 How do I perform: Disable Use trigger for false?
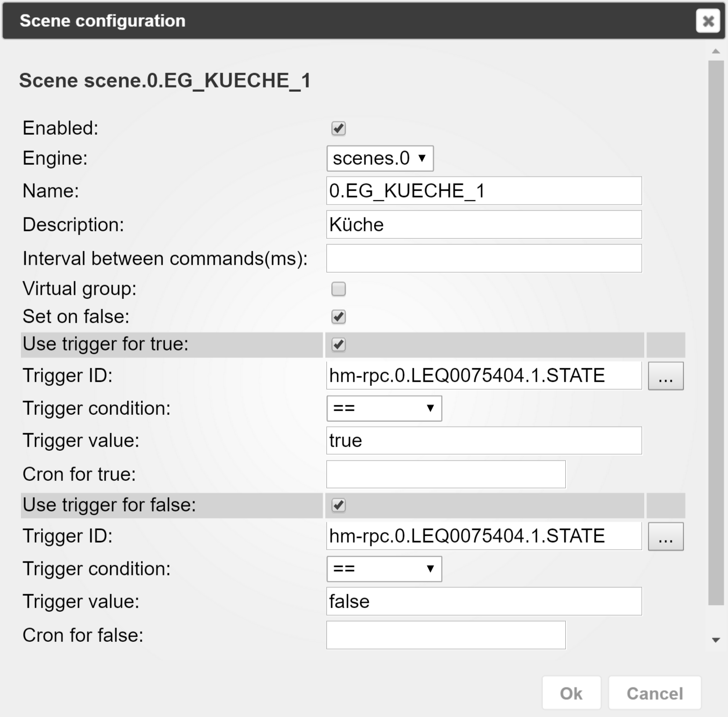tap(338, 505)
